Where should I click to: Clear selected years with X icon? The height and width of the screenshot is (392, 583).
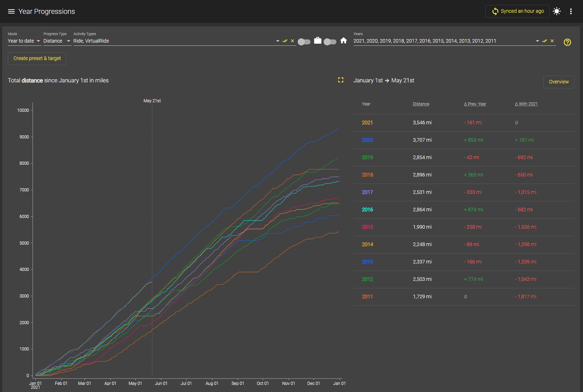point(552,41)
